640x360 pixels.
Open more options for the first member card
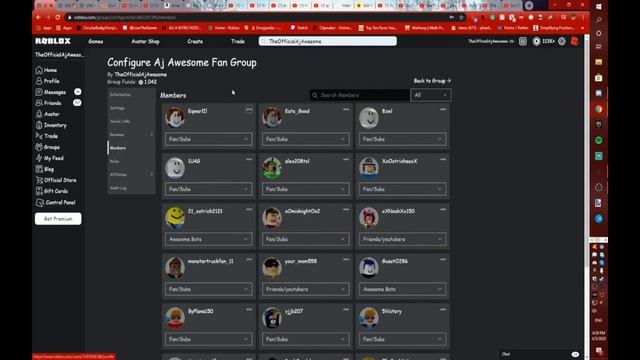249,110
